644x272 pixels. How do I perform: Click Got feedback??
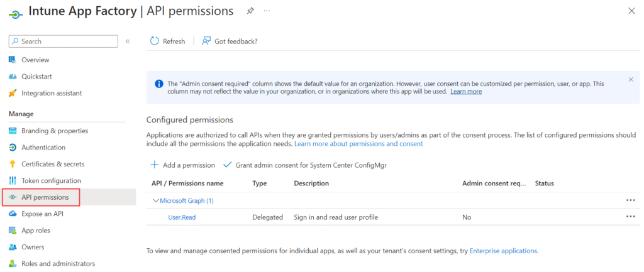coord(230,41)
